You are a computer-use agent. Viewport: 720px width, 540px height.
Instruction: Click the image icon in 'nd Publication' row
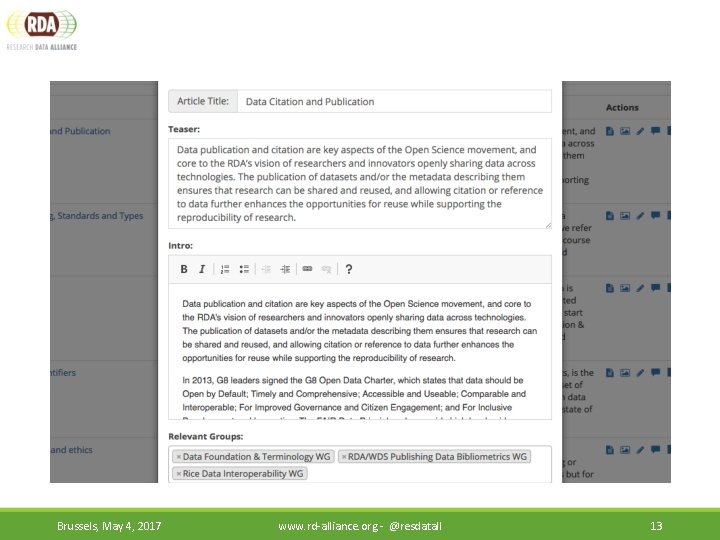(x=625, y=131)
